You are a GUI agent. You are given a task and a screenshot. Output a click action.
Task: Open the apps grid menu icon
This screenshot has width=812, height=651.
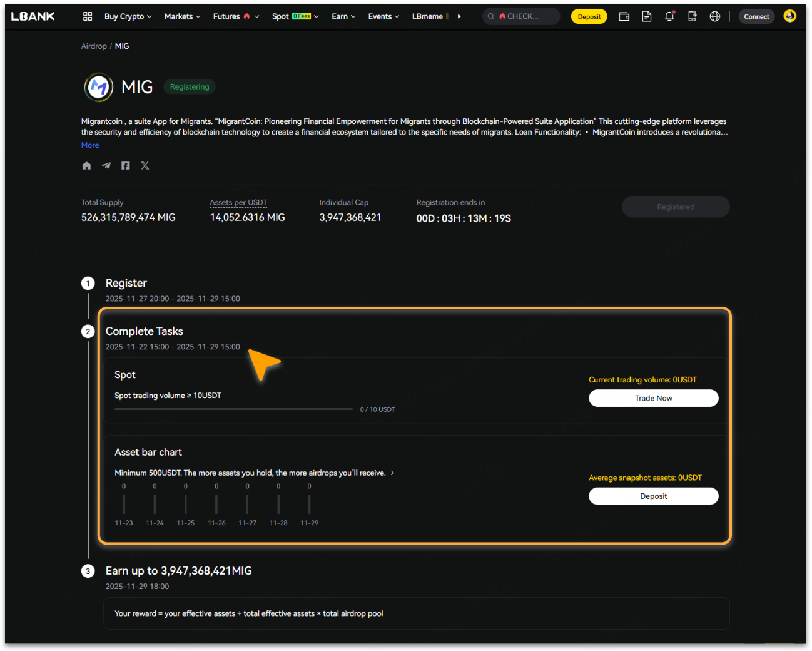click(x=88, y=16)
